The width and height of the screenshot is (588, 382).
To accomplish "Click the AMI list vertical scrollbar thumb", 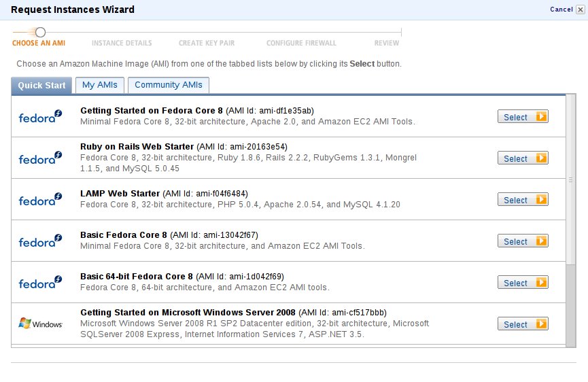I will coord(571,179).
